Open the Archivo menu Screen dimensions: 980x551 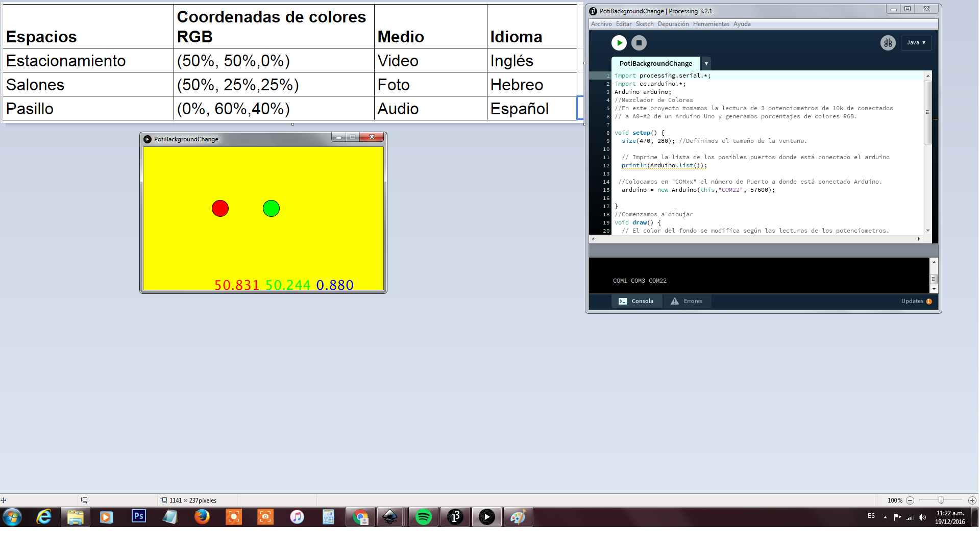(x=601, y=24)
